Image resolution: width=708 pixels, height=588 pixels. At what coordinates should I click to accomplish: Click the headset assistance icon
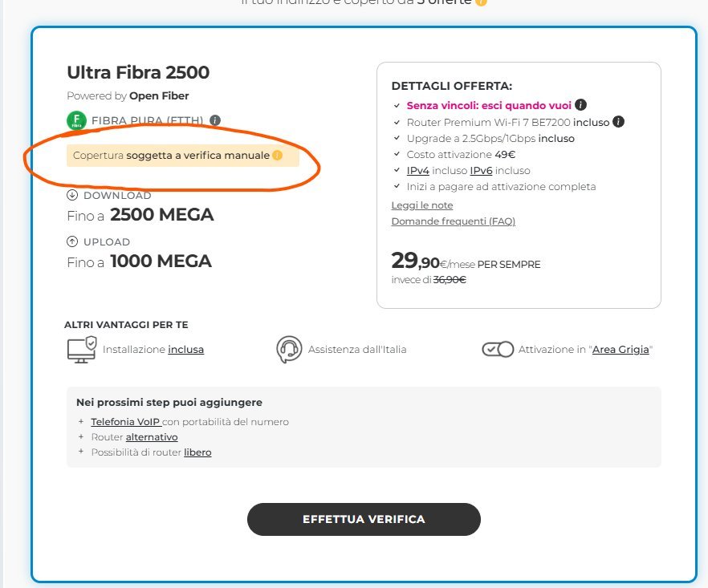click(x=288, y=350)
